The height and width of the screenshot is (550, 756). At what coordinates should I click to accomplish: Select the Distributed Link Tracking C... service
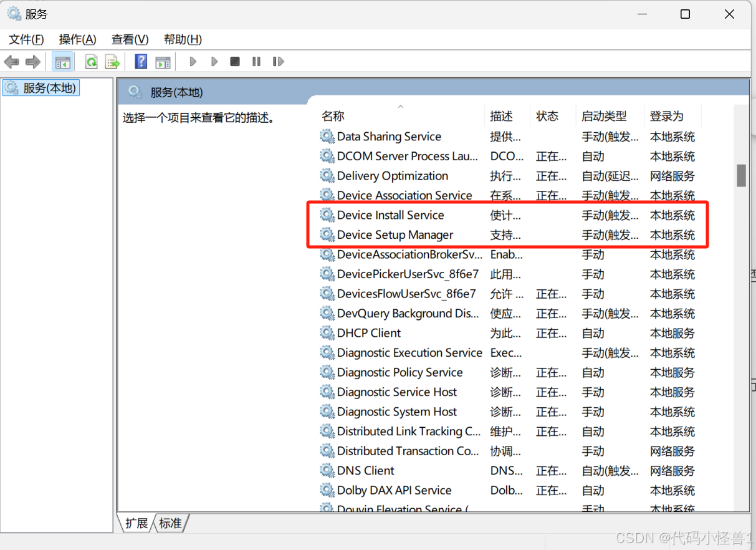(x=409, y=432)
